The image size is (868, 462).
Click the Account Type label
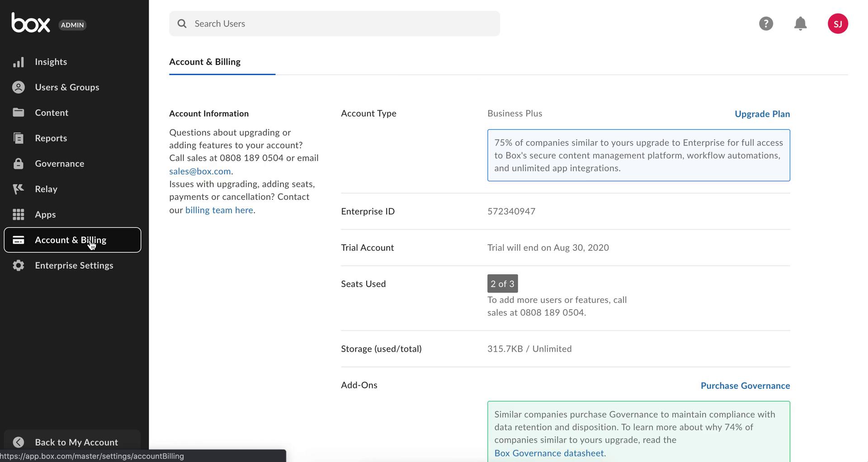[x=368, y=113]
